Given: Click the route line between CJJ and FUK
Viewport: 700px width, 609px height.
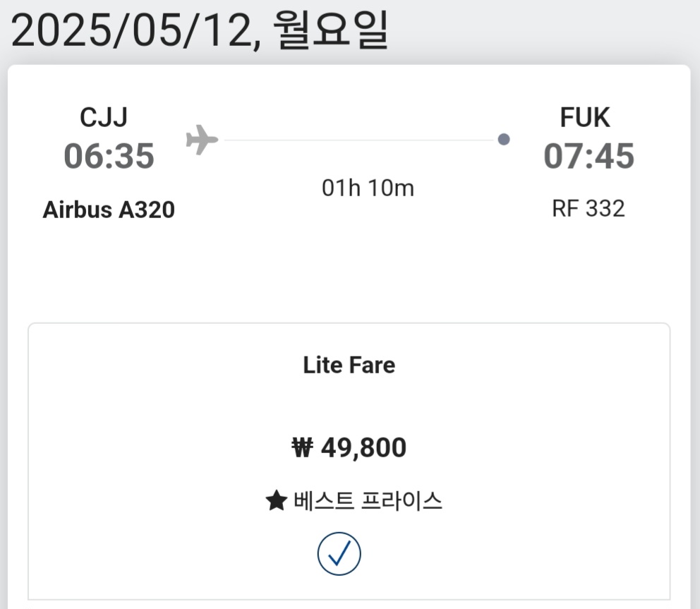Looking at the screenshot, I should [360, 140].
